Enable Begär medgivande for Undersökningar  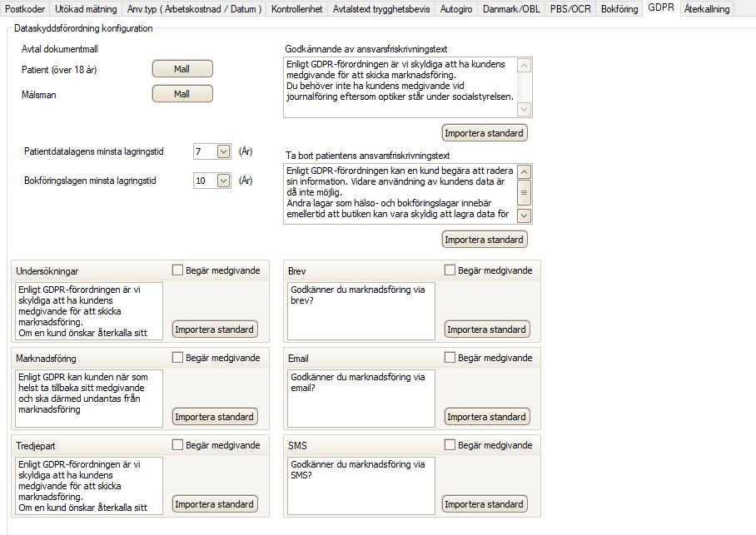point(177,270)
